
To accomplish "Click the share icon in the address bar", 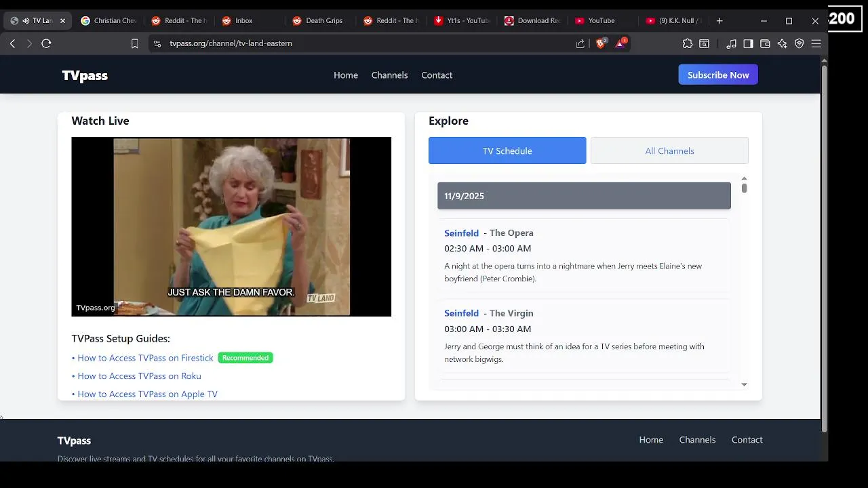I will coord(580,43).
